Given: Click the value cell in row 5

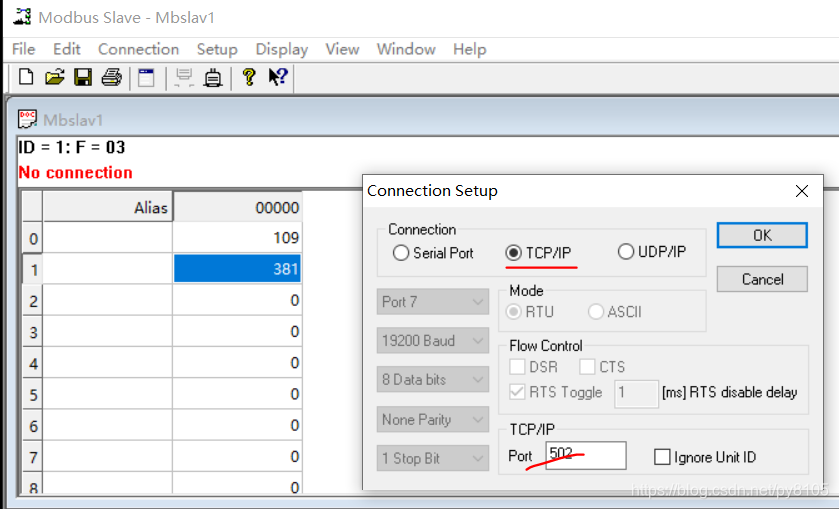Looking at the screenshot, I should point(237,394).
